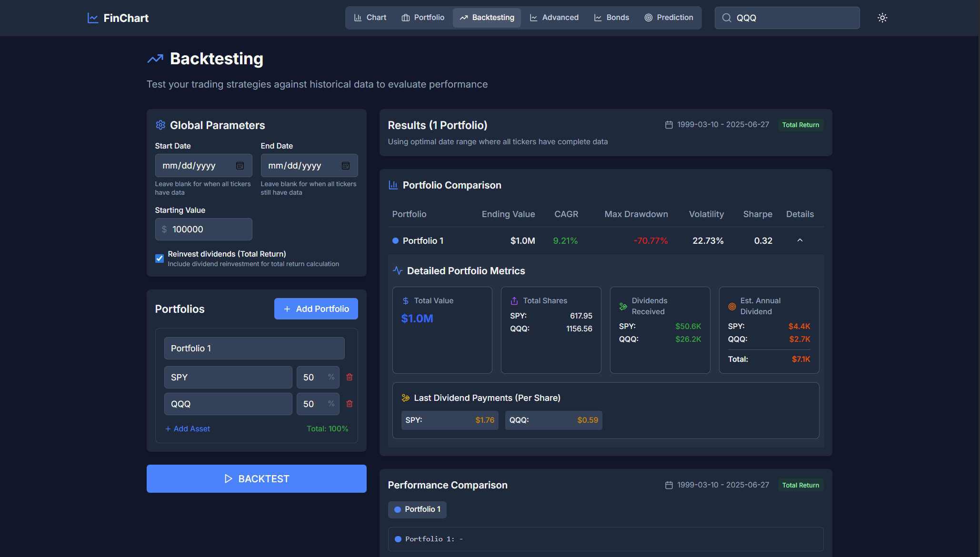The height and width of the screenshot is (557, 980).
Task: Delete the SPY asset with trash icon
Action: (x=350, y=377)
